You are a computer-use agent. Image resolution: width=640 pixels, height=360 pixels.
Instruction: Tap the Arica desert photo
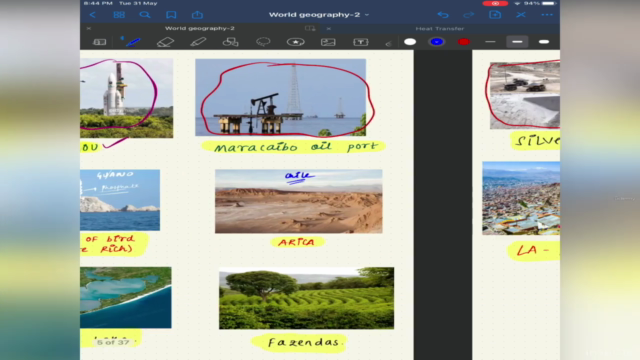(299, 202)
